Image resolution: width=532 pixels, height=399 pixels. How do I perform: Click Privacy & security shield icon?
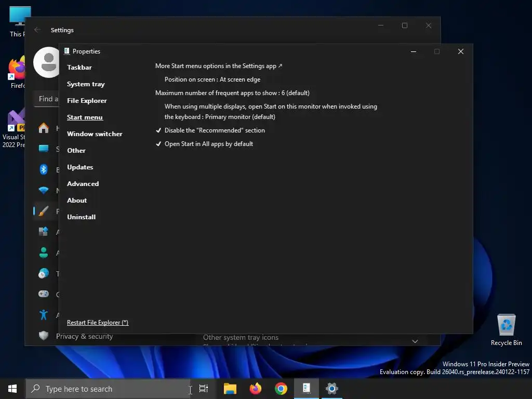click(x=44, y=336)
